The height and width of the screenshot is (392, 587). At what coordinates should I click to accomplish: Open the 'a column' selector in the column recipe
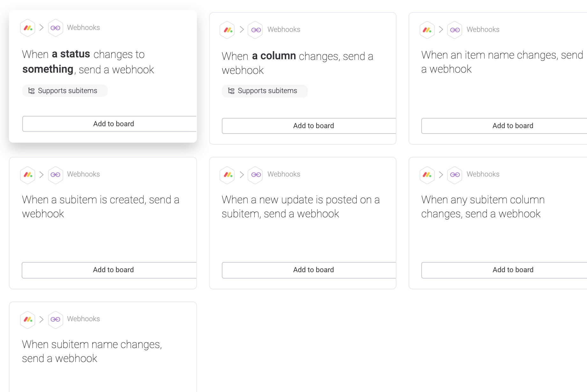pos(274,56)
